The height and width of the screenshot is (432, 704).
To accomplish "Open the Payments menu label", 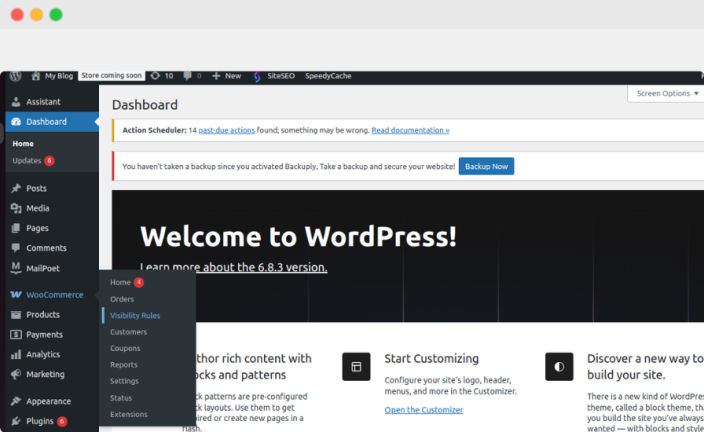I will 44,335.
